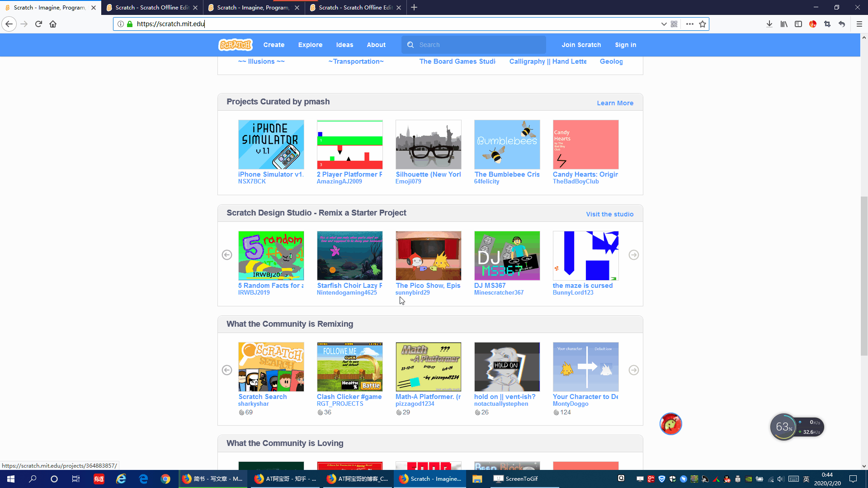Click the page vertical scrollbar thumb

tap(864, 276)
